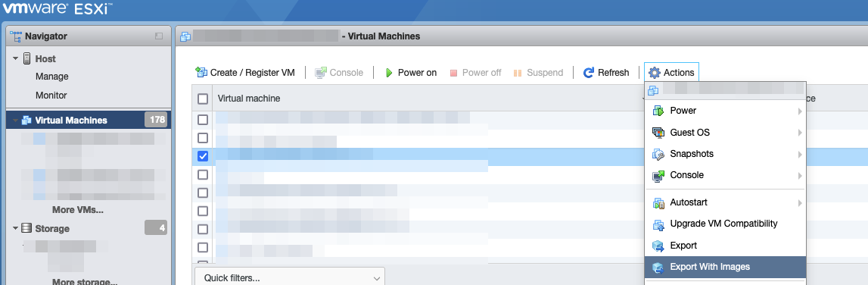The height and width of the screenshot is (285, 868).
Task: Click the Autostart icon in menu
Action: 658,203
